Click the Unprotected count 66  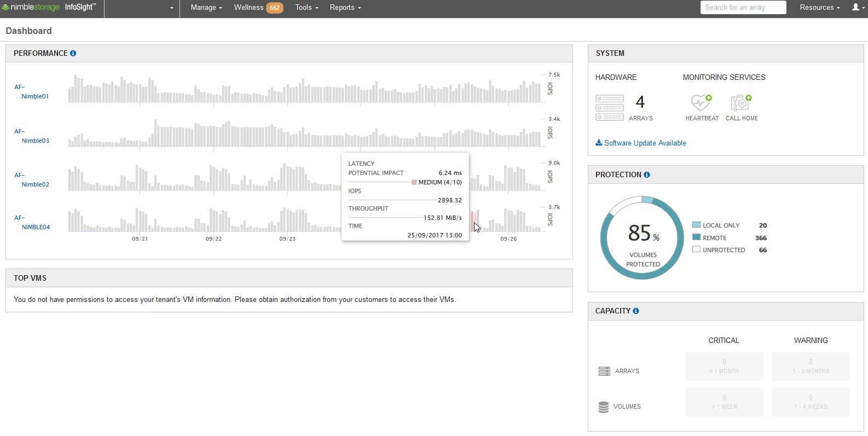point(763,250)
